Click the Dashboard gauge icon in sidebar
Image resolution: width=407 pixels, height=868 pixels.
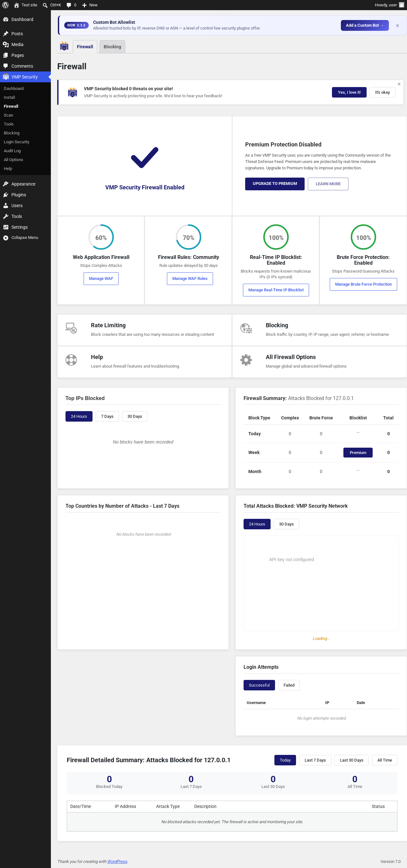tap(6, 20)
